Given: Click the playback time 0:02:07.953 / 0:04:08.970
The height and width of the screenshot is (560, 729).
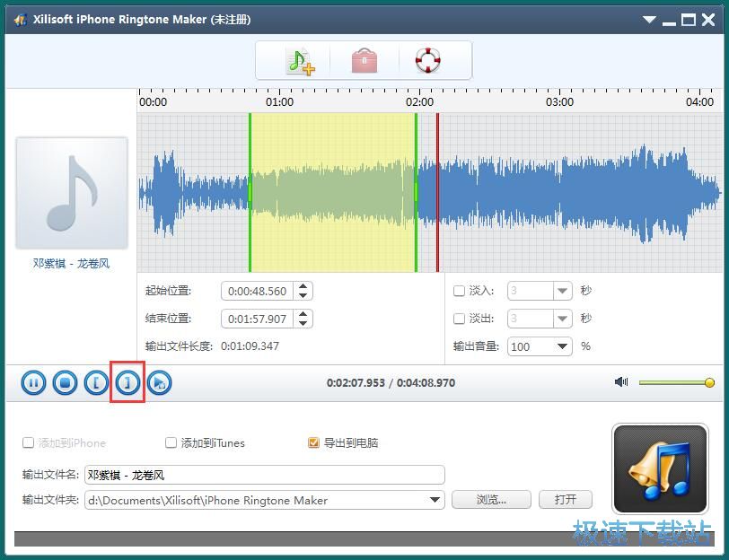Looking at the screenshot, I should [391, 383].
